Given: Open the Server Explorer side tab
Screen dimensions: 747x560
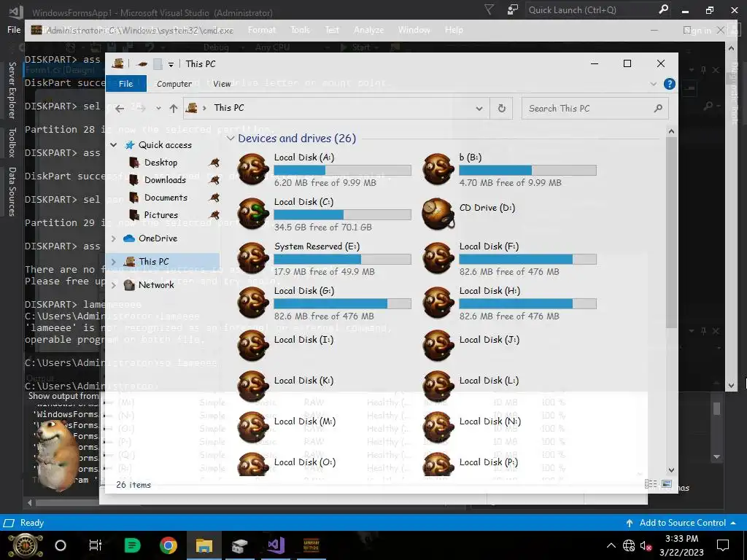Looking at the screenshot, I should 12,90.
